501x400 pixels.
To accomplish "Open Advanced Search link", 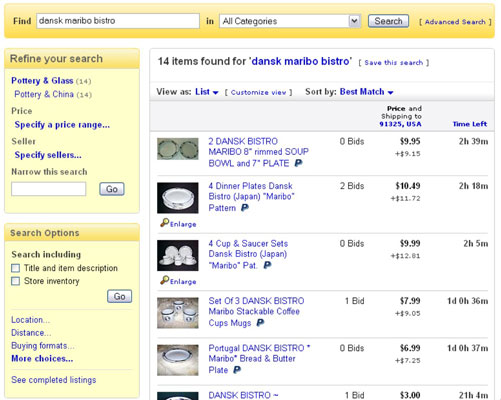I will pyautogui.click(x=455, y=22).
